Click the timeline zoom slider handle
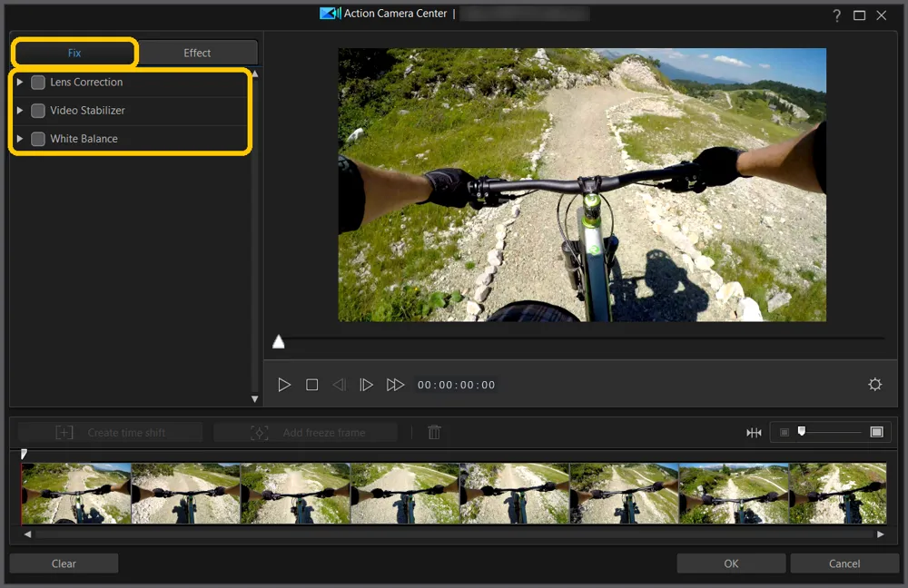Image resolution: width=908 pixels, height=588 pixels. click(802, 431)
